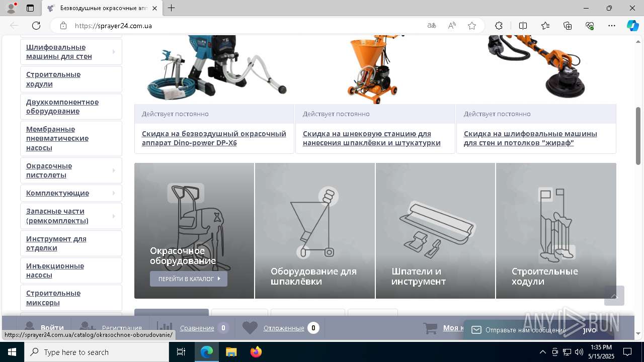Show hidden system tray icons
Image resolution: width=644 pixels, height=362 pixels.
click(542, 352)
